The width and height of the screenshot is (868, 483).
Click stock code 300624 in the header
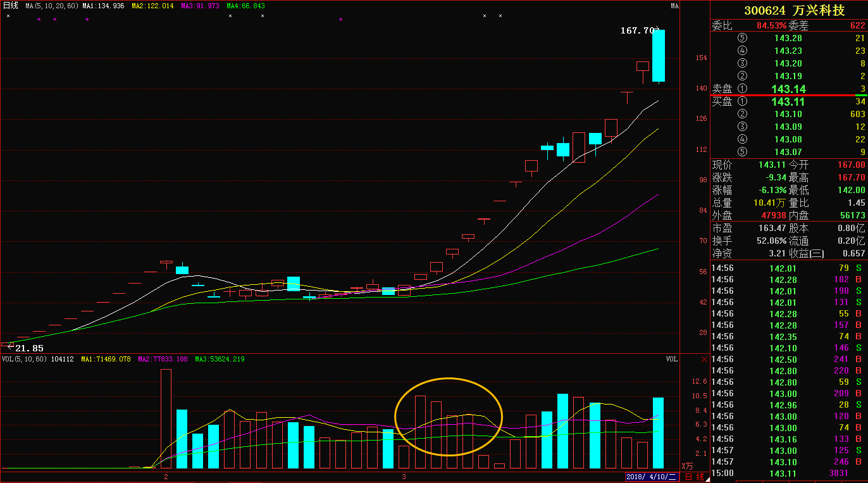[765, 10]
